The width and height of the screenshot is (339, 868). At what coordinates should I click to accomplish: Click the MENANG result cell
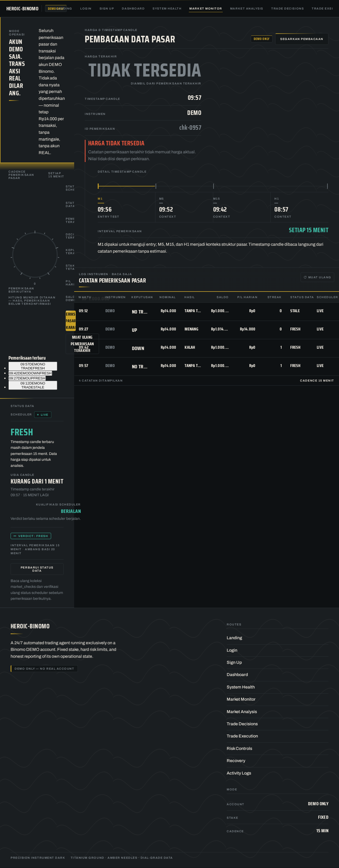(191, 329)
